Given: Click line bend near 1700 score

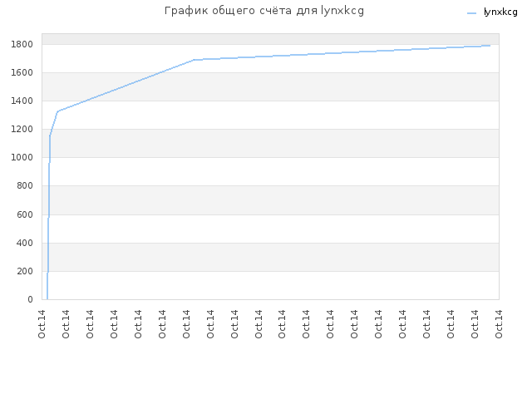Looking at the screenshot, I should pyautogui.click(x=194, y=60).
